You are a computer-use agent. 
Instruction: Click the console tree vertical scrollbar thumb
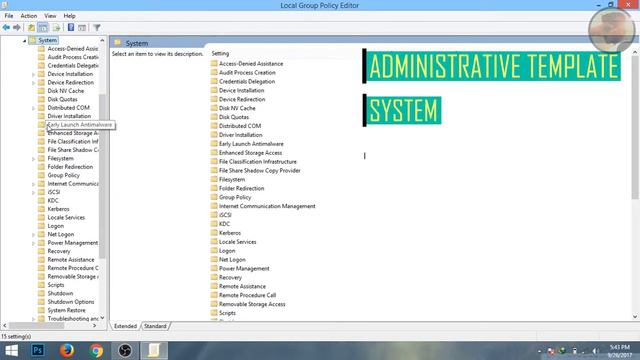click(x=102, y=176)
